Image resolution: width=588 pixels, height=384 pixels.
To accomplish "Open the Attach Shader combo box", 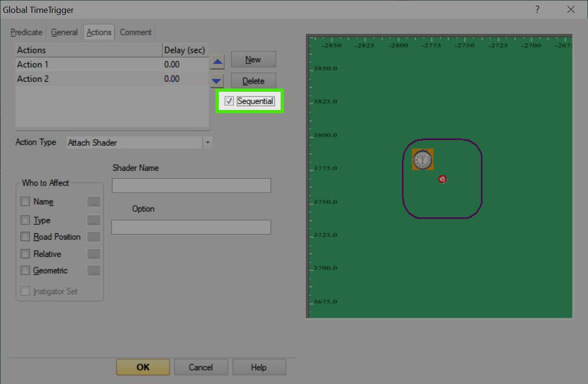I will coord(139,143).
